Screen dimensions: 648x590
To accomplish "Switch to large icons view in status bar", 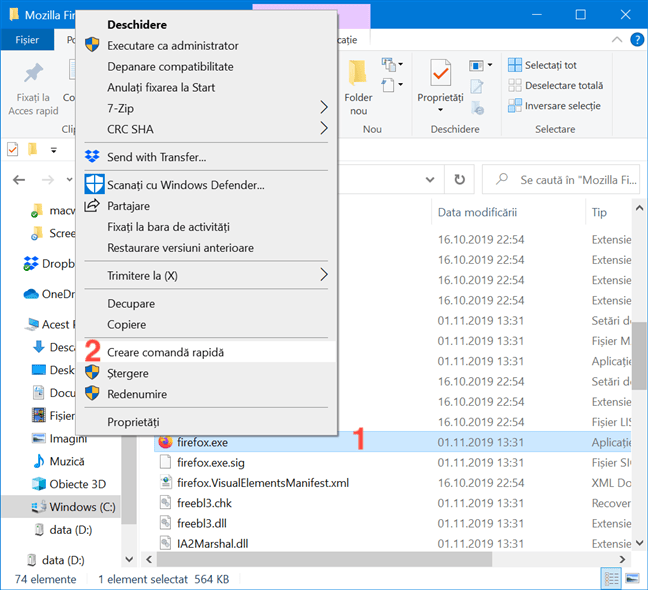I will [631, 579].
